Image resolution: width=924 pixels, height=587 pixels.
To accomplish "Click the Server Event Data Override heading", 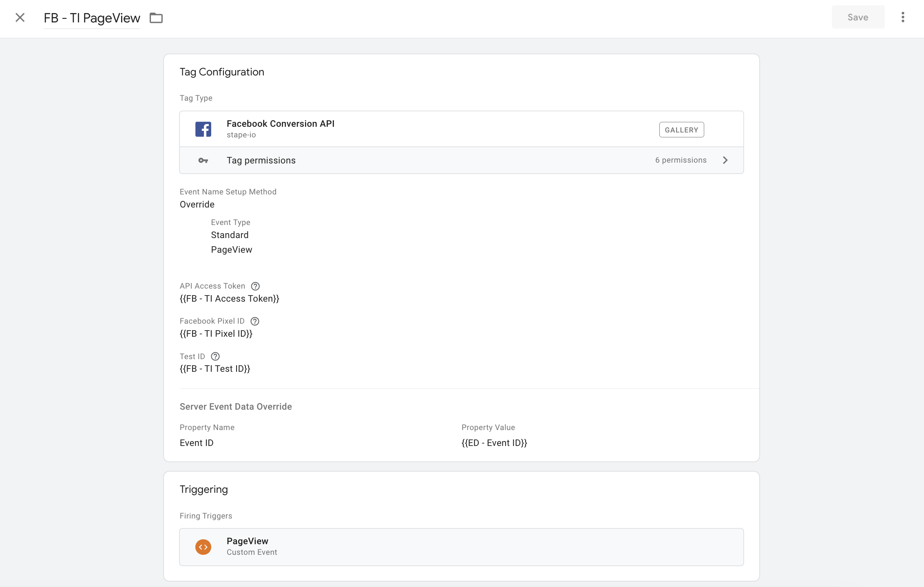I will tap(236, 407).
